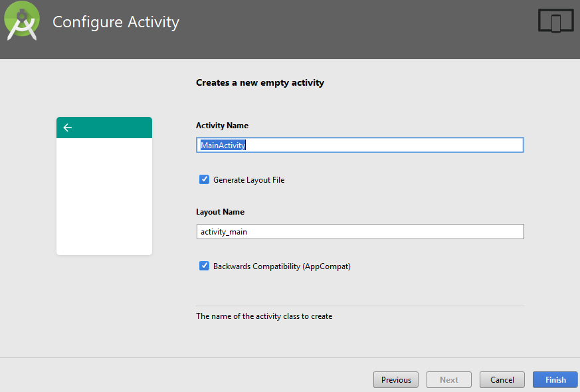Click the disabled Next button
Image resolution: width=580 pixels, height=392 pixels.
coord(449,380)
